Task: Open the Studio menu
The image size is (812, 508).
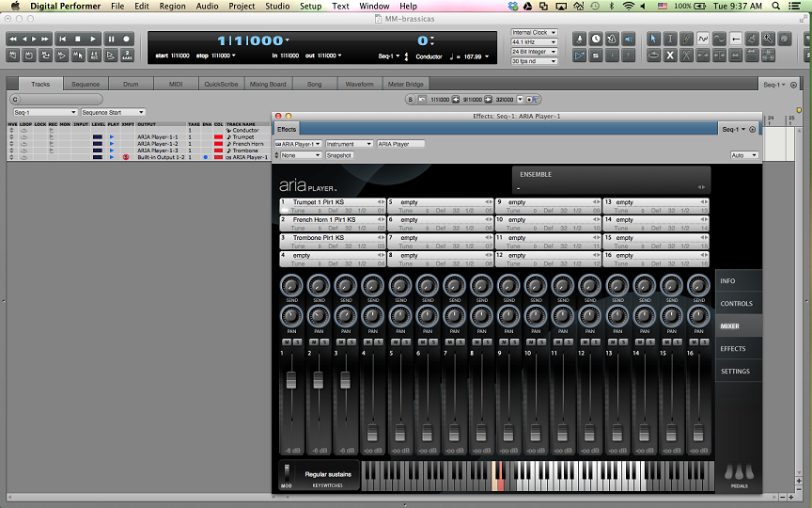Action: tap(277, 6)
